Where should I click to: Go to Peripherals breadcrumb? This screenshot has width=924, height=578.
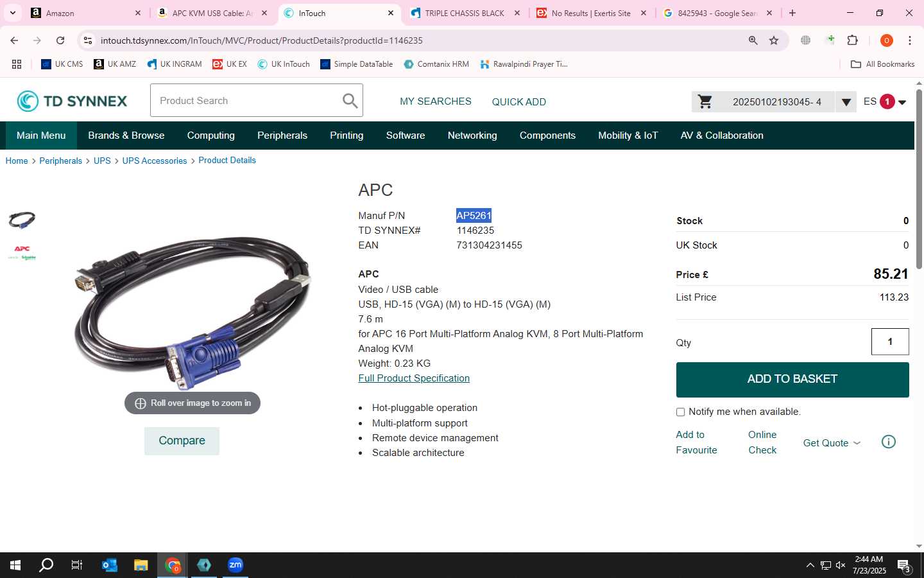(x=61, y=161)
